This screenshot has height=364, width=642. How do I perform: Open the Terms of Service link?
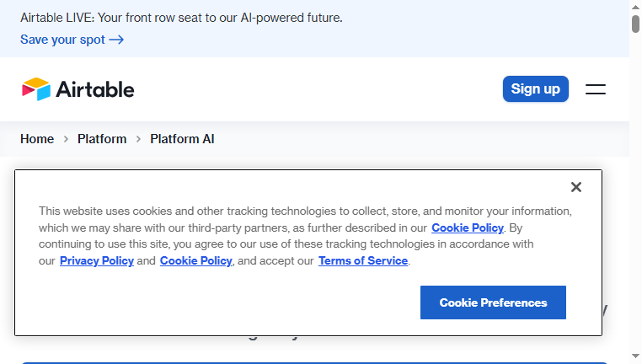tap(363, 261)
